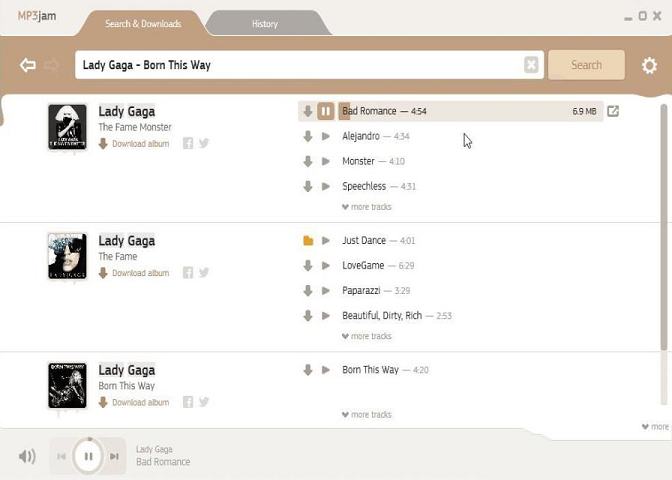The width and height of the screenshot is (672, 480).
Task: Skip to next track in player
Action: pyautogui.click(x=114, y=456)
